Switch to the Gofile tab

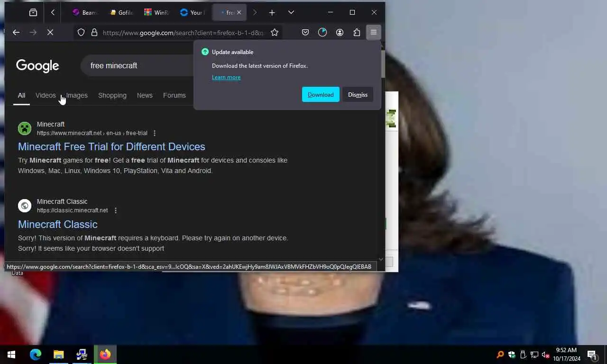click(121, 12)
